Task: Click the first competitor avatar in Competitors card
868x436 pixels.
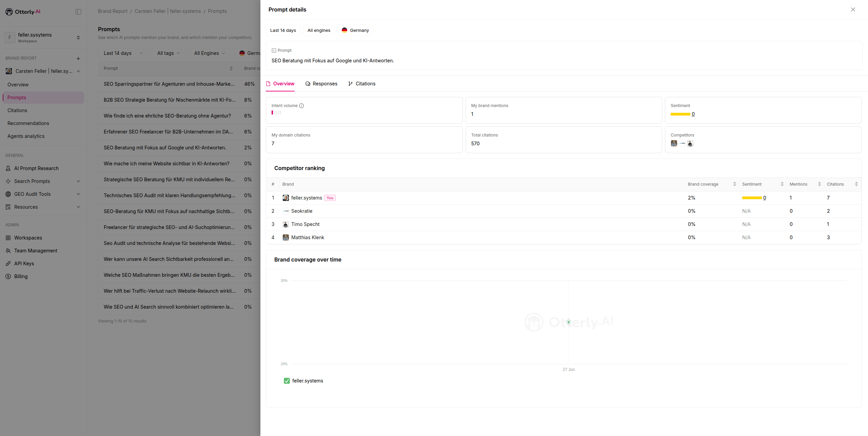Action: 674,143
